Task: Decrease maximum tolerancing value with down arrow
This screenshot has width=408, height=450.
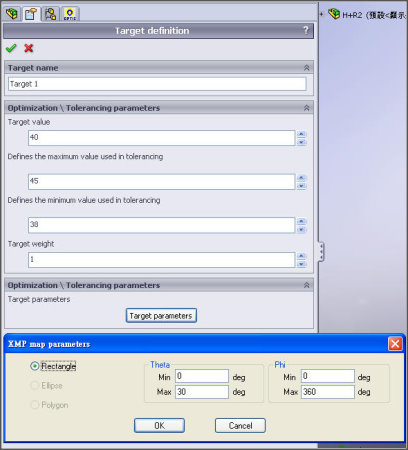Action: [301, 186]
